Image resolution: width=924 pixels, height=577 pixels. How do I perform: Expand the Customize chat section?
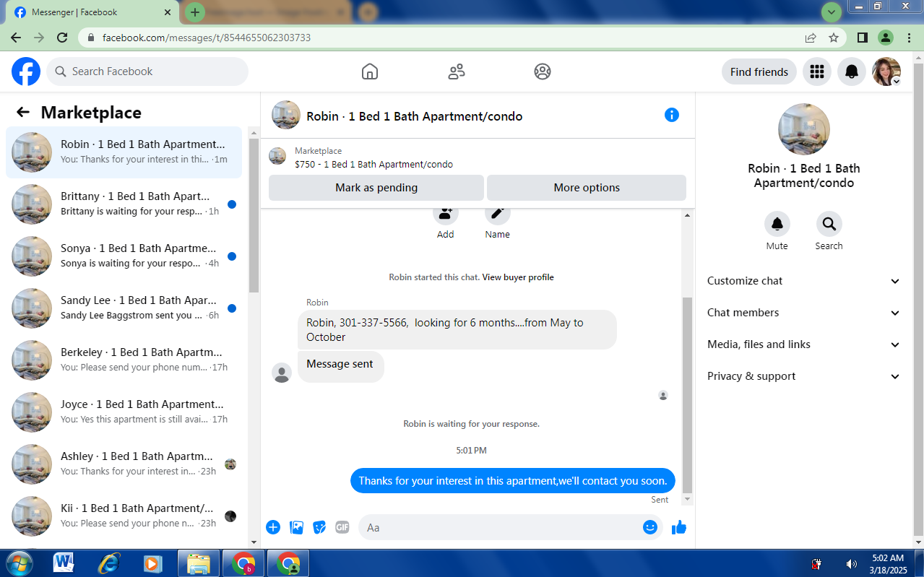(804, 281)
